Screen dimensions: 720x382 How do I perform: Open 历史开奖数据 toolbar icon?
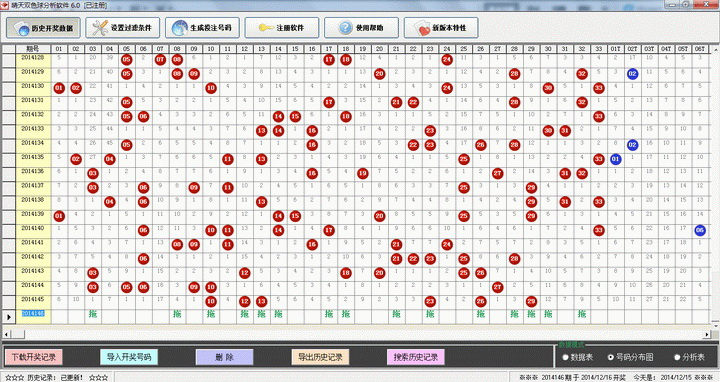coord(22,28)
